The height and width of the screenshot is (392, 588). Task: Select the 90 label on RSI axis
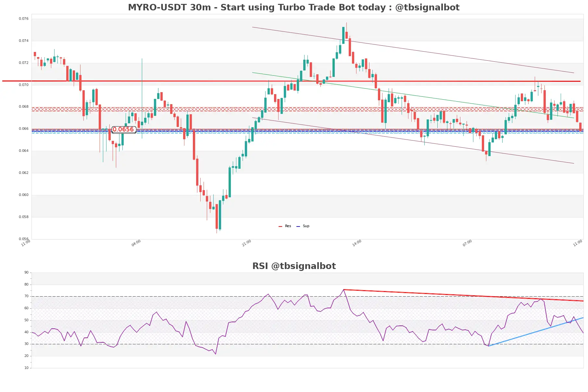pos(26,273)
